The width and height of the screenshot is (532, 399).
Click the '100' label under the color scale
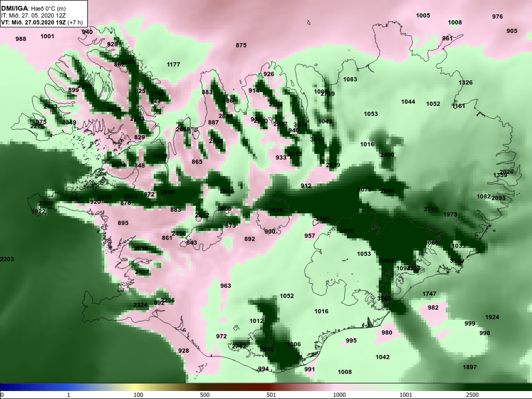click(138, 395)
